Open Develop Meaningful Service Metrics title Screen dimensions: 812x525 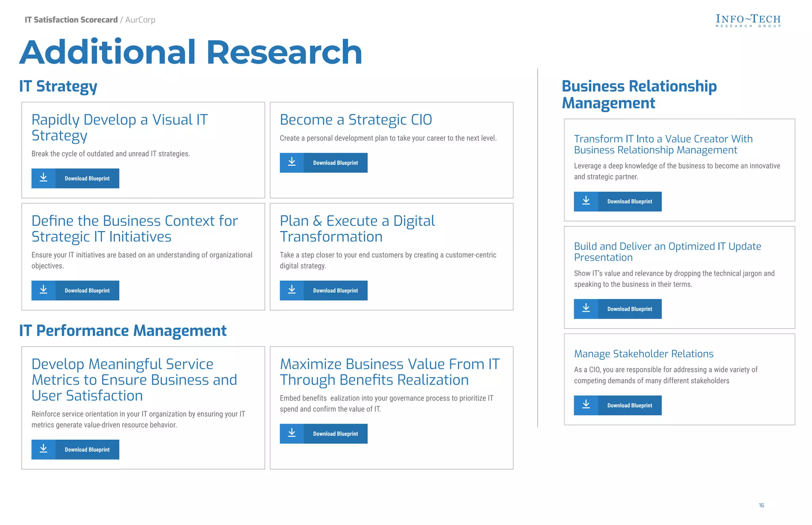(134, 380)
